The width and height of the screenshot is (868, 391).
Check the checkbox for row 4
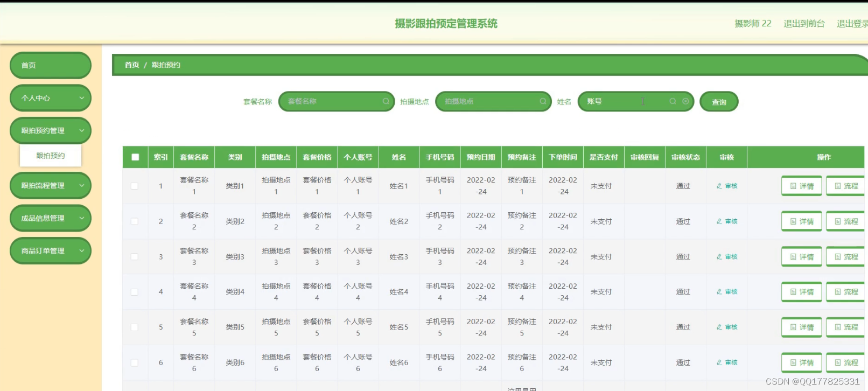(135, 292)
